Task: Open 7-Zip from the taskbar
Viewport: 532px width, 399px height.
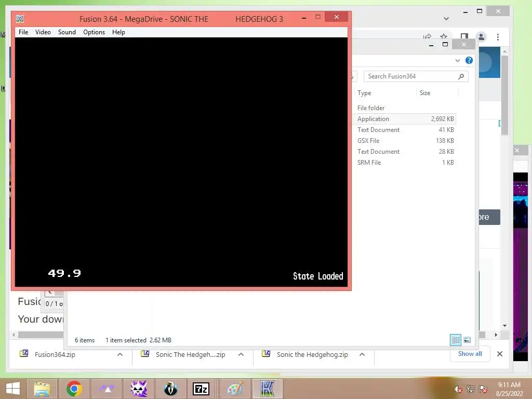Action: 201,389
